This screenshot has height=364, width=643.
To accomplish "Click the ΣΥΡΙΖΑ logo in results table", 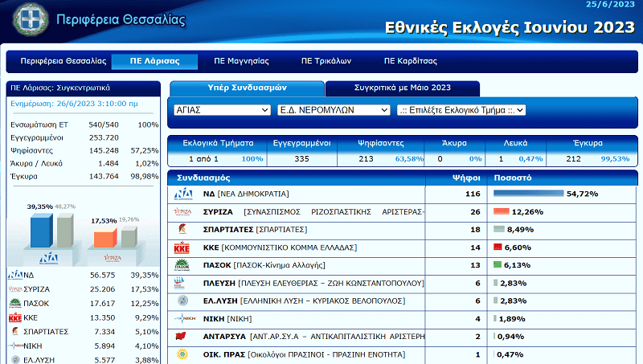I will click(182, 212).
